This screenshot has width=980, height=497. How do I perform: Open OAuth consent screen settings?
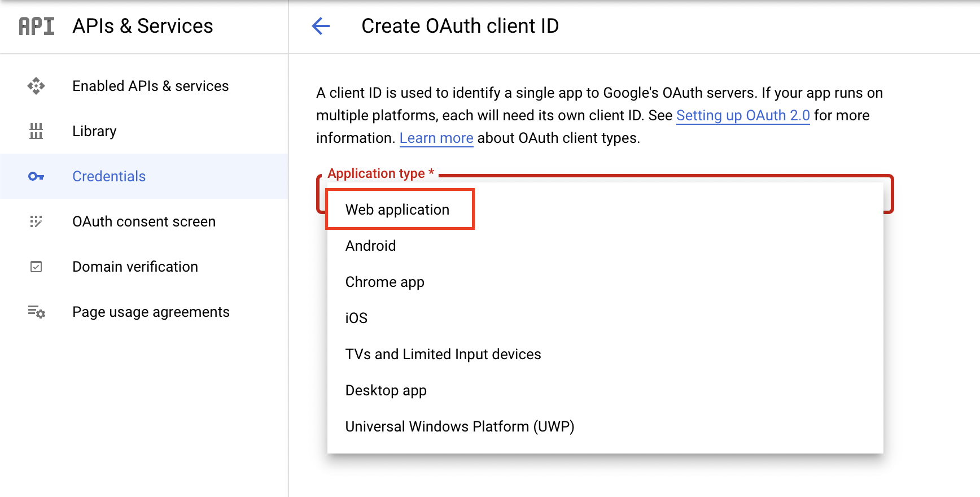(x=144, y=221)
